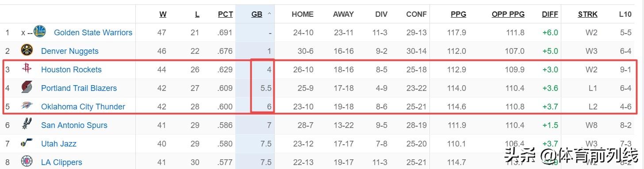Sort table by W column header
The image size is (644, 169).
(x=163, y=14)
